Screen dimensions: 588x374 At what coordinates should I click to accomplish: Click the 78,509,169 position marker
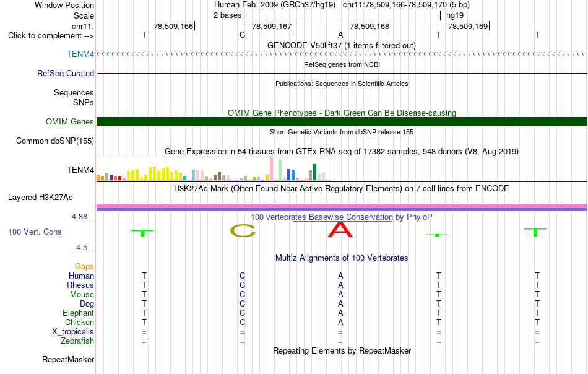[469, 26]
